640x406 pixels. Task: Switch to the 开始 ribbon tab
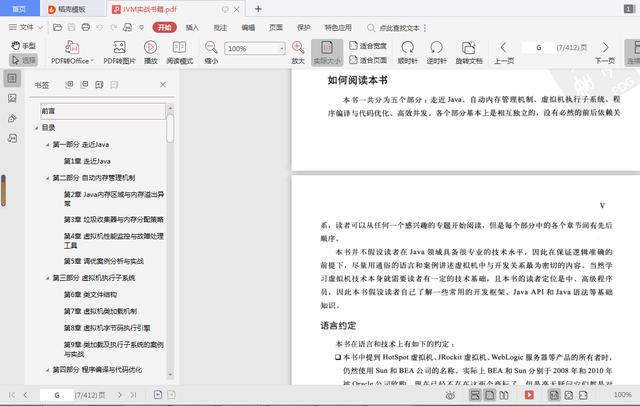(x=164, y=27)
